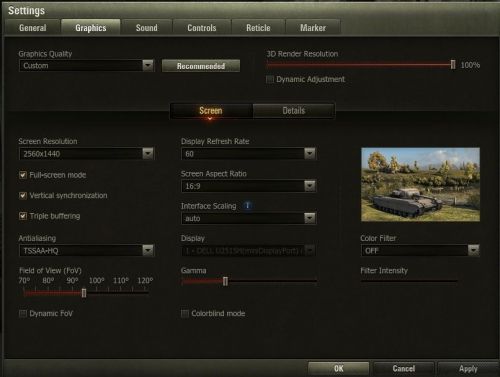500x377 pixels.
Task: Expand the Graphics Quality dropdown
Action: 86,66
